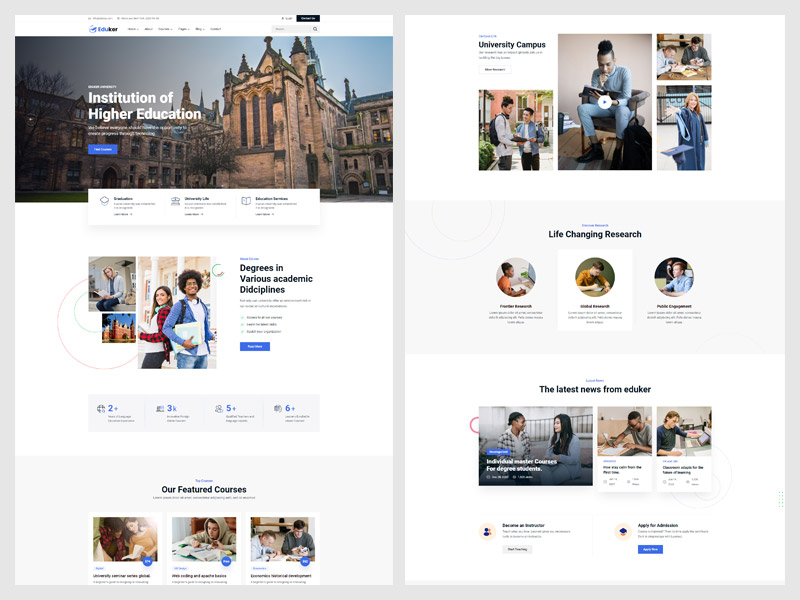
Task: Click the Contact Us button in top bar
Action: (x=307, y=18)
